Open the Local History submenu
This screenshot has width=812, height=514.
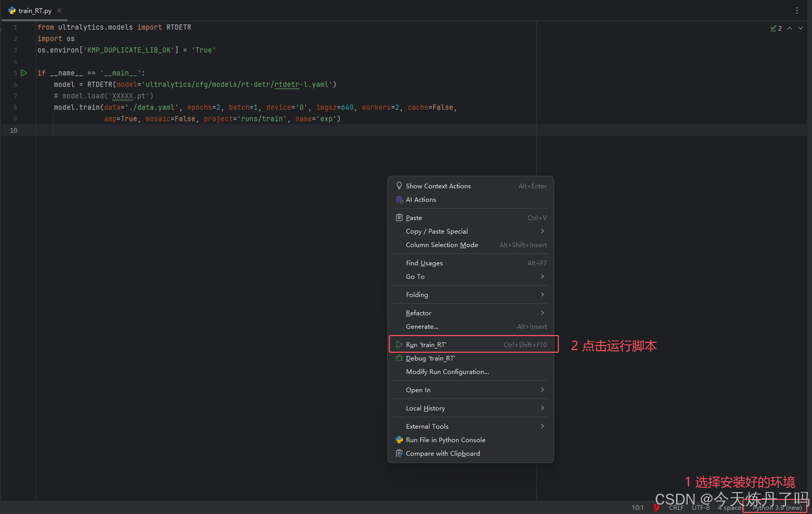(425, 408)
